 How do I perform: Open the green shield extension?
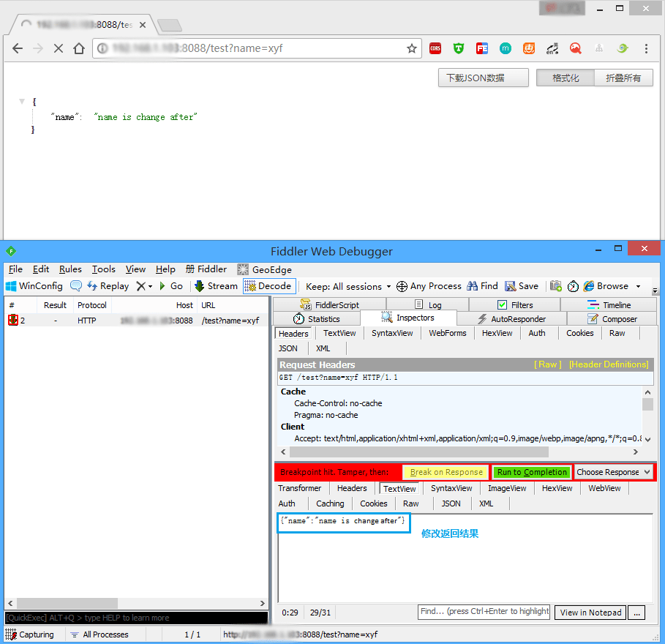459,48
